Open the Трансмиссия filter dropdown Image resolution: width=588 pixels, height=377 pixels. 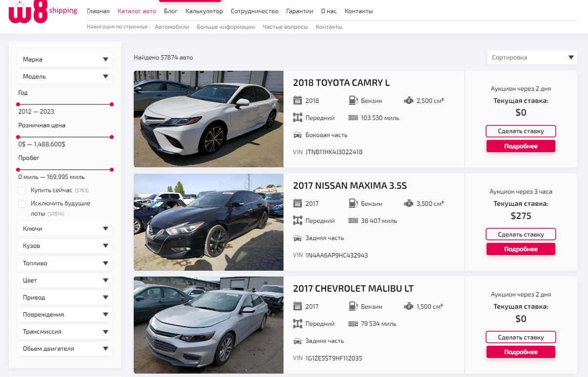65,332
